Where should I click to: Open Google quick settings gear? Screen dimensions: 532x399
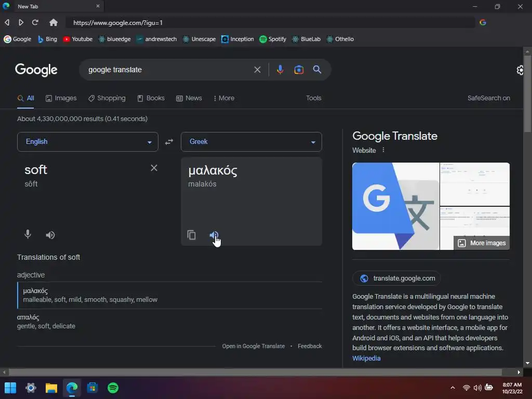[520, 70]
